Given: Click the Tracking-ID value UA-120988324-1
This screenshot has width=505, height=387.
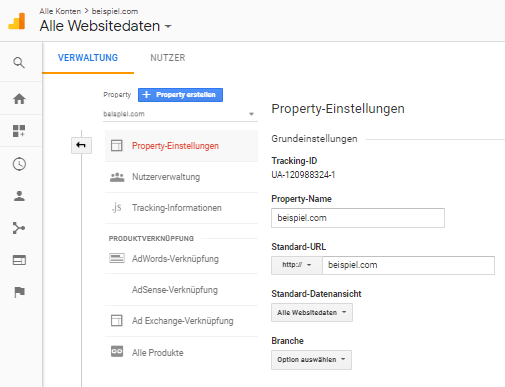Looking at the screenshot, I should [x=303, y=175].
